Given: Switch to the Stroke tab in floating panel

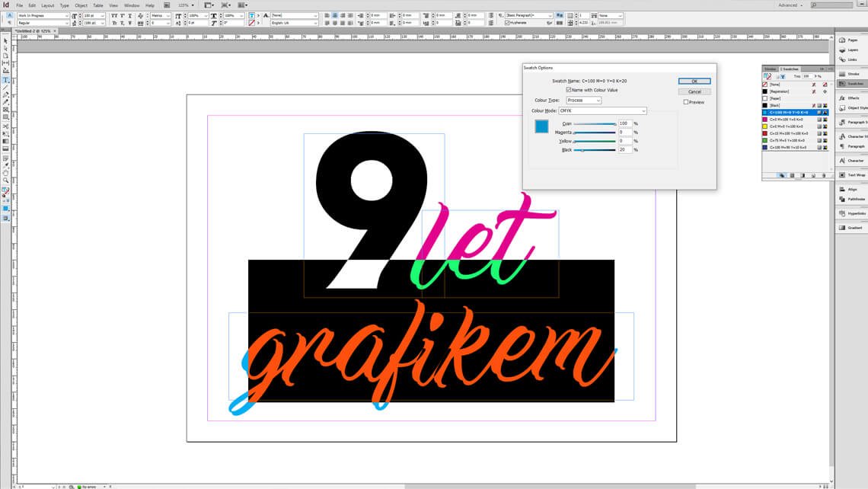Looking at the screenshot, I should tap(770, 69).
